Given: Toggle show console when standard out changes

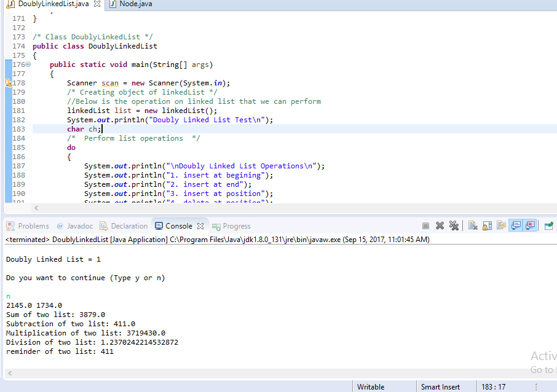Looking at the screenshot, I should (516, 226).
